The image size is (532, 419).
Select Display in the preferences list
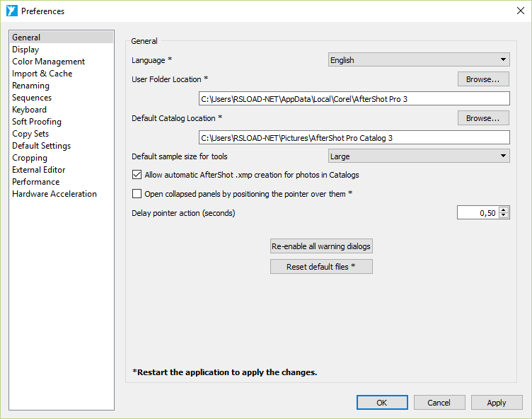coord(25,50)
